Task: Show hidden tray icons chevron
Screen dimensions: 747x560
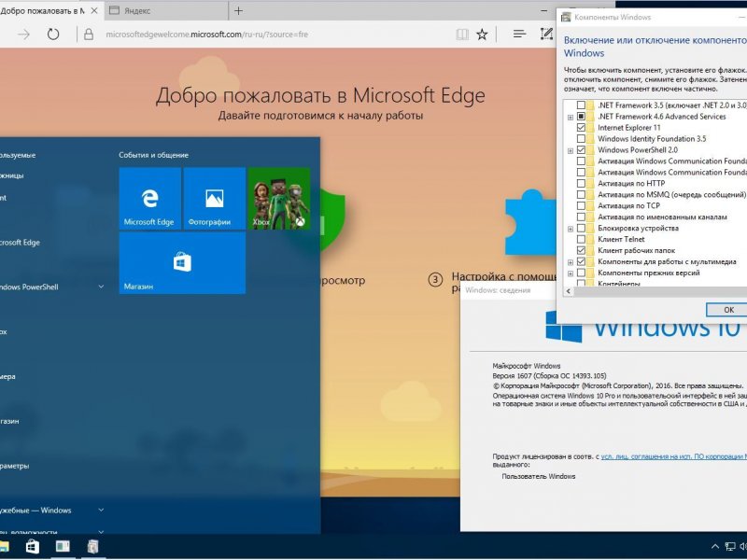Action: tap(714, 547)
